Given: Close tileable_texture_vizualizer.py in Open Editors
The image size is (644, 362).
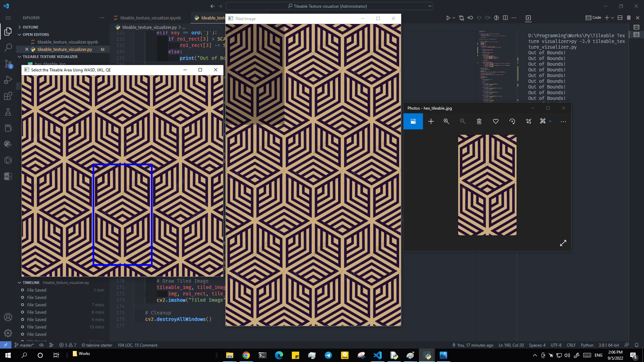Looking at the screenshot, I should coord(27,49).
